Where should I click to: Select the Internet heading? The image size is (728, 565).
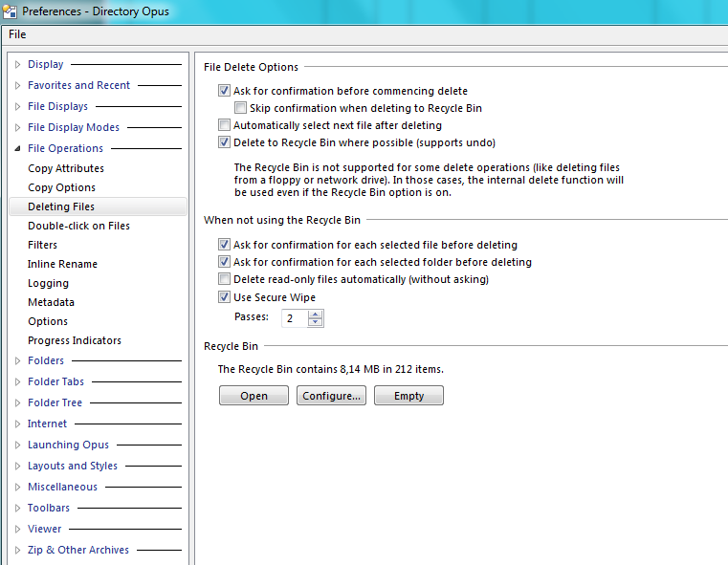[x=48, y=424]
